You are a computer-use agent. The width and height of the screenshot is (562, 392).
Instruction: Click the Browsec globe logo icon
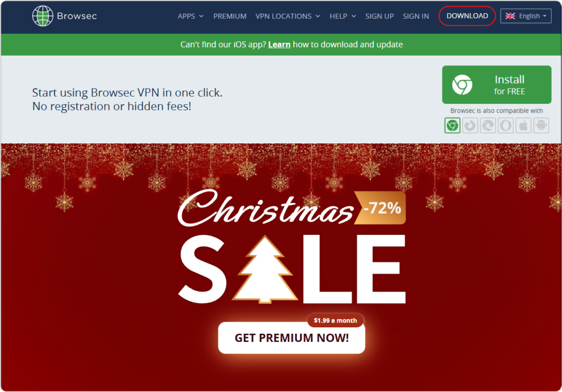coord(42,16)
